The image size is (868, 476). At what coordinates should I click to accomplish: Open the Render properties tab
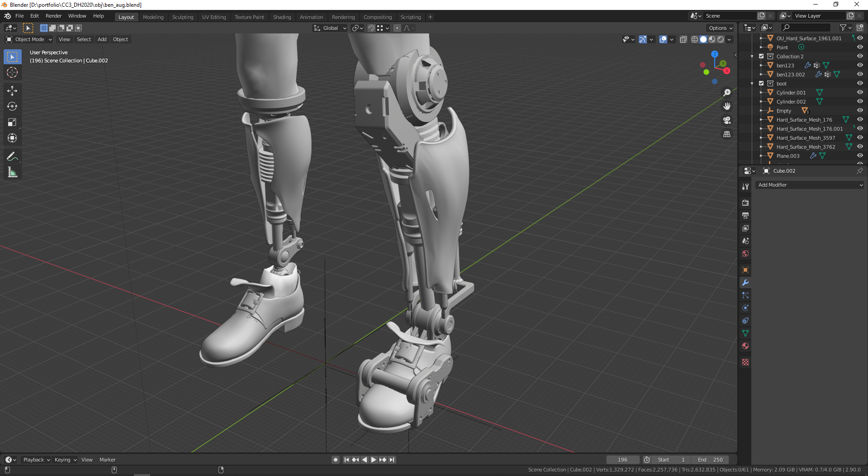coord(745,203)
